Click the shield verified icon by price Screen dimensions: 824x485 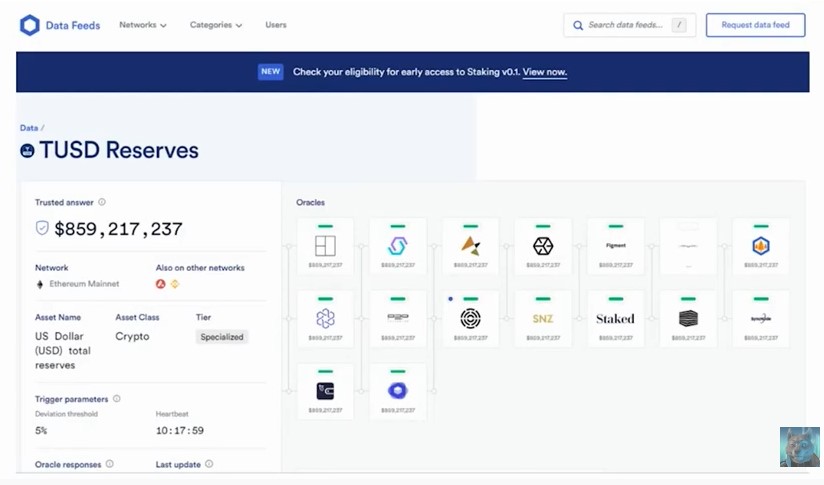[42, 228]
